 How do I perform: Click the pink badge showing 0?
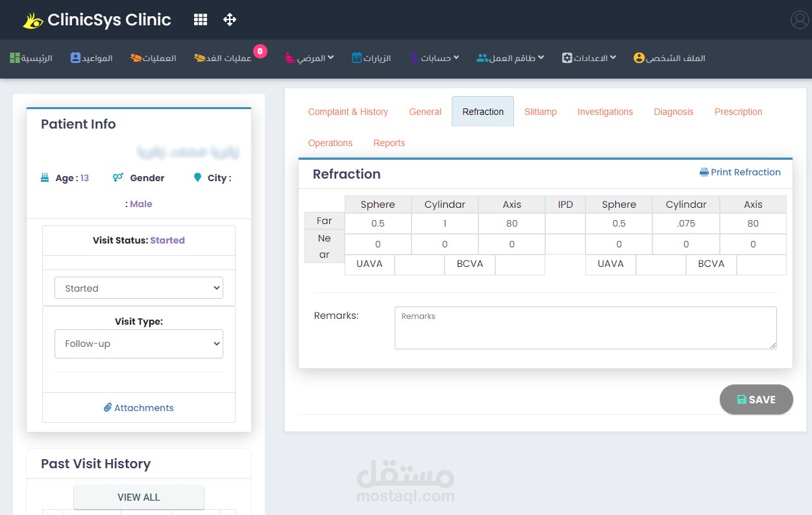pos(260,51)
